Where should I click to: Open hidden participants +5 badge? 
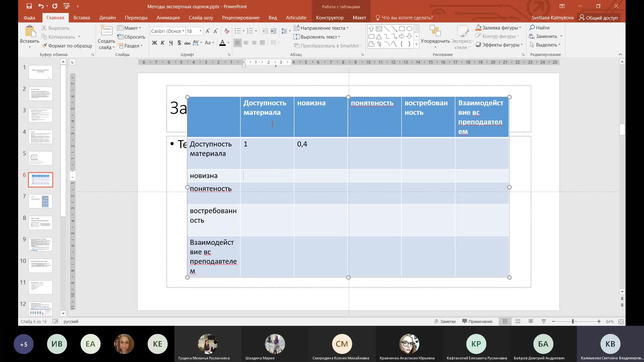coord(23,344)
